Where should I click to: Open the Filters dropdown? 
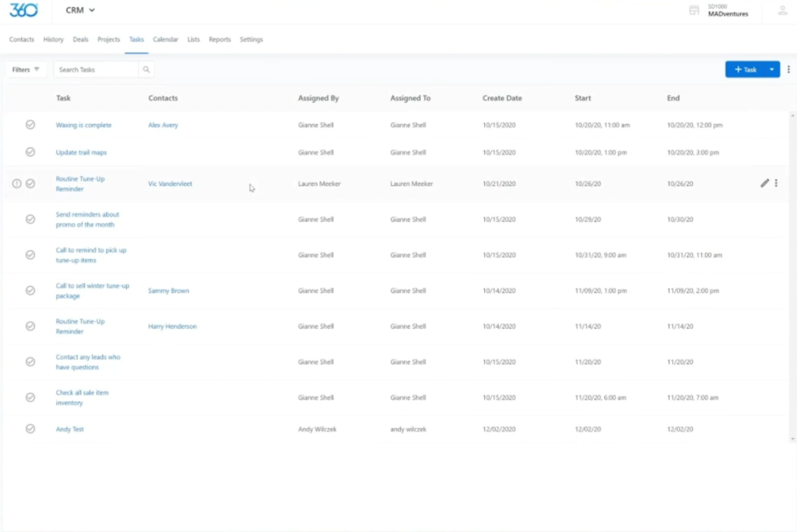pyautogui.click(x=24, y=69)
